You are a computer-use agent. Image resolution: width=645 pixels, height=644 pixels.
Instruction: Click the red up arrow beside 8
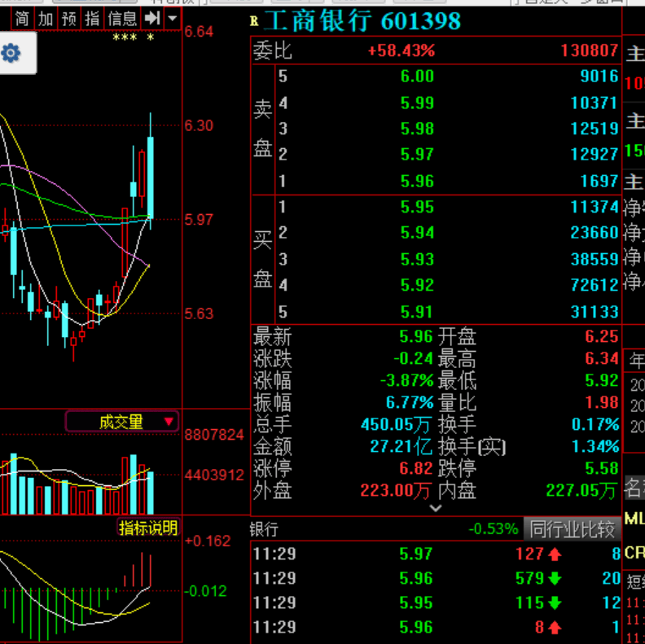pyautogui.click(x=555, y=627)
